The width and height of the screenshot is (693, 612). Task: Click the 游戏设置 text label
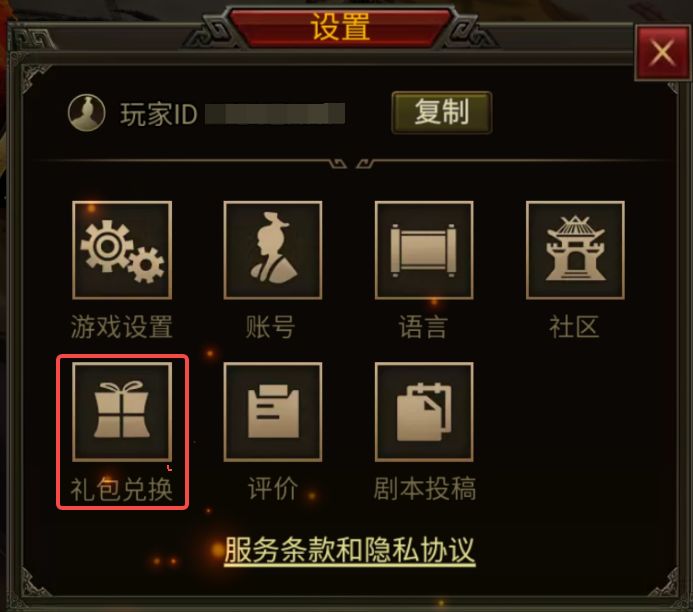coord(122,327)
